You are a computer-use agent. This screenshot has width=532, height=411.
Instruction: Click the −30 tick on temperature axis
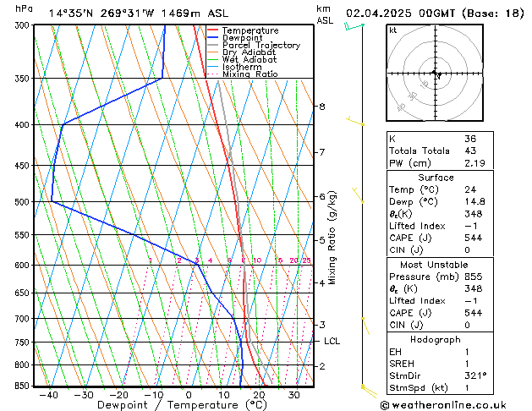(x=84, y=395)
